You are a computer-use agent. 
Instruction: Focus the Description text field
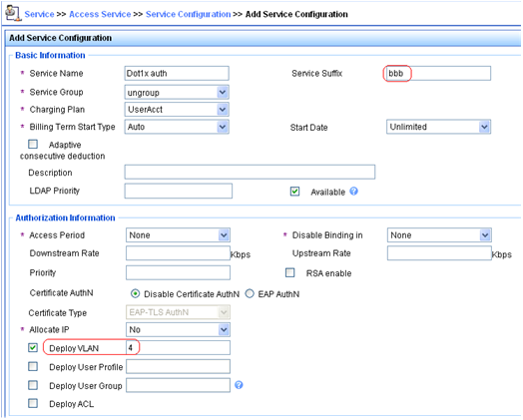coord(250,172)
